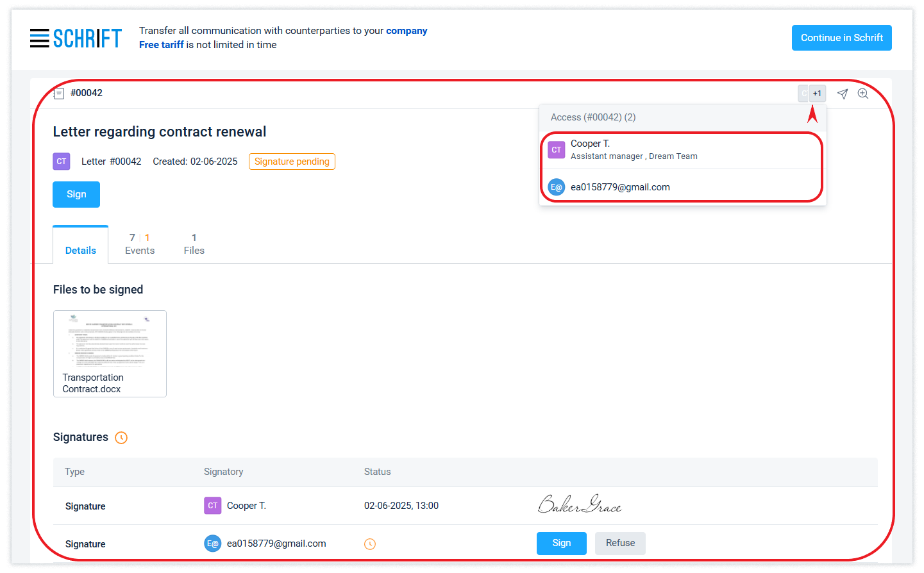Image resolution: width=924 pixels, height=573 pixels.
Task: Open the Files tab
Action: (x=194, y=244)
